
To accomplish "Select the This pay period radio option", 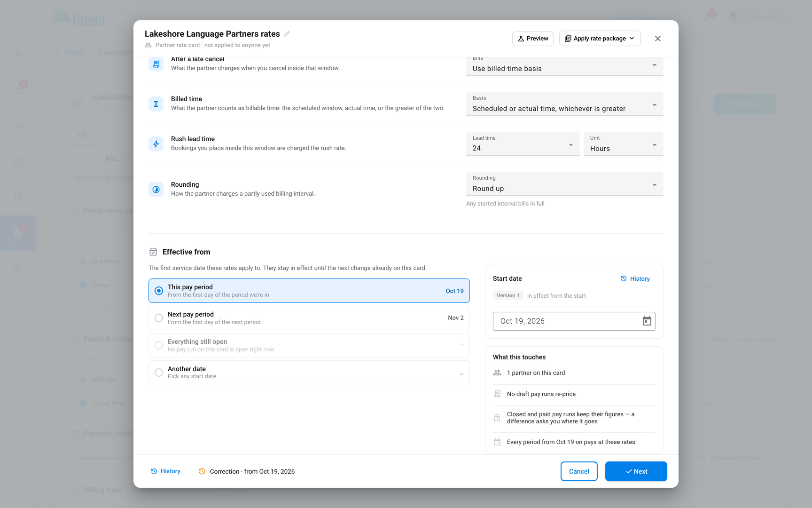I will tap(309, 291).
